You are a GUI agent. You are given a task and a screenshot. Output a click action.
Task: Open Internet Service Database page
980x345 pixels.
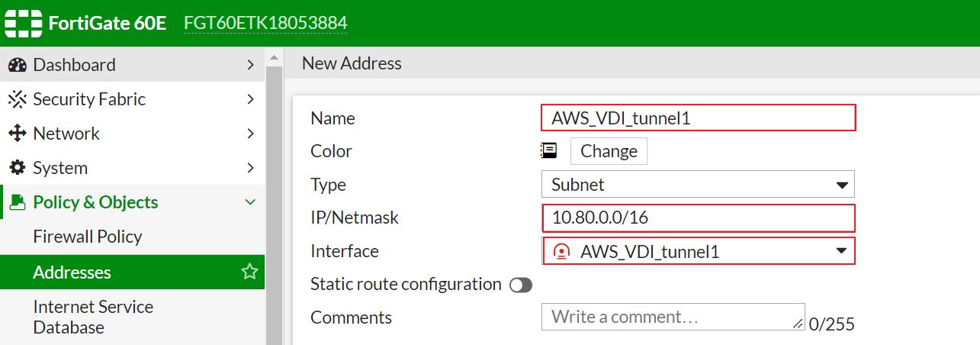(x=93, y=317)
